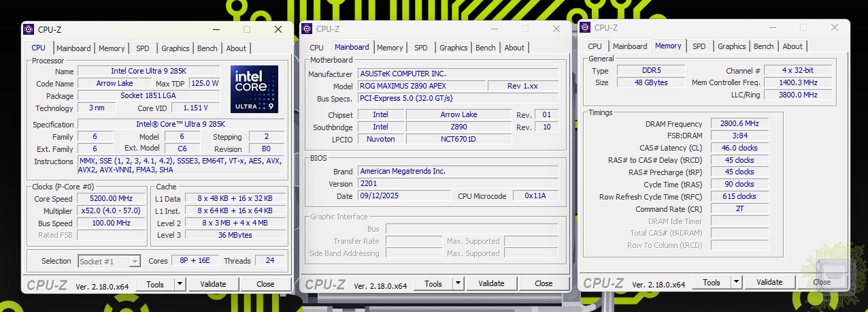Image resolution: width=868 pixels, height=312 pixels.
Task: Go to About tab in Memory window
Action: point(792,46)
